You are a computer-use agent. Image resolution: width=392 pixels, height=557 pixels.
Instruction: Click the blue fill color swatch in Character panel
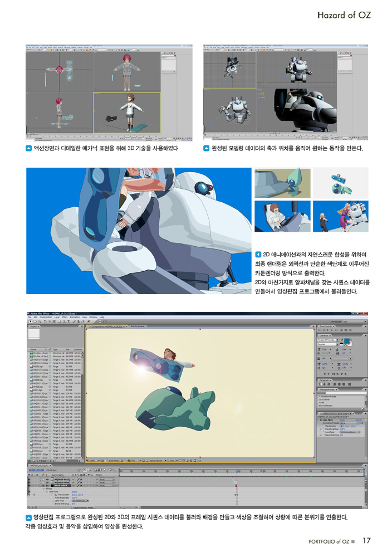347,341
